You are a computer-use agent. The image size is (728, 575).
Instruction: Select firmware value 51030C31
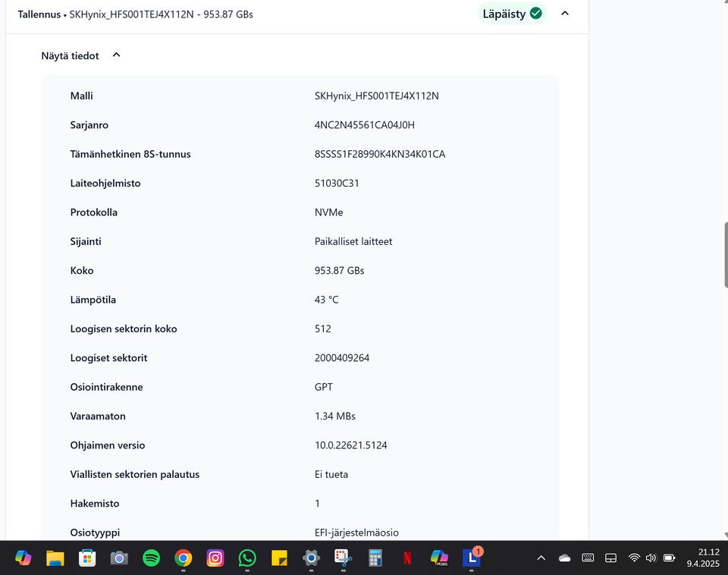(337, 183)
